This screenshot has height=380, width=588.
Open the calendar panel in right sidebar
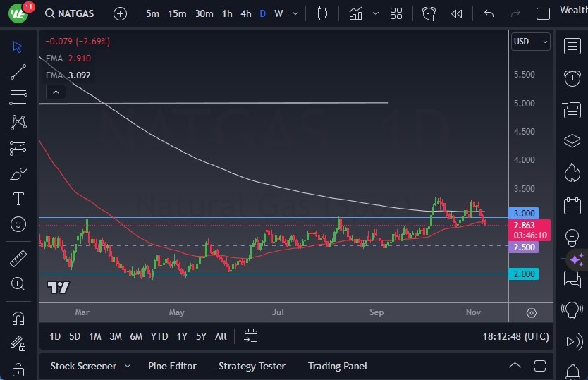pos(572,206)
